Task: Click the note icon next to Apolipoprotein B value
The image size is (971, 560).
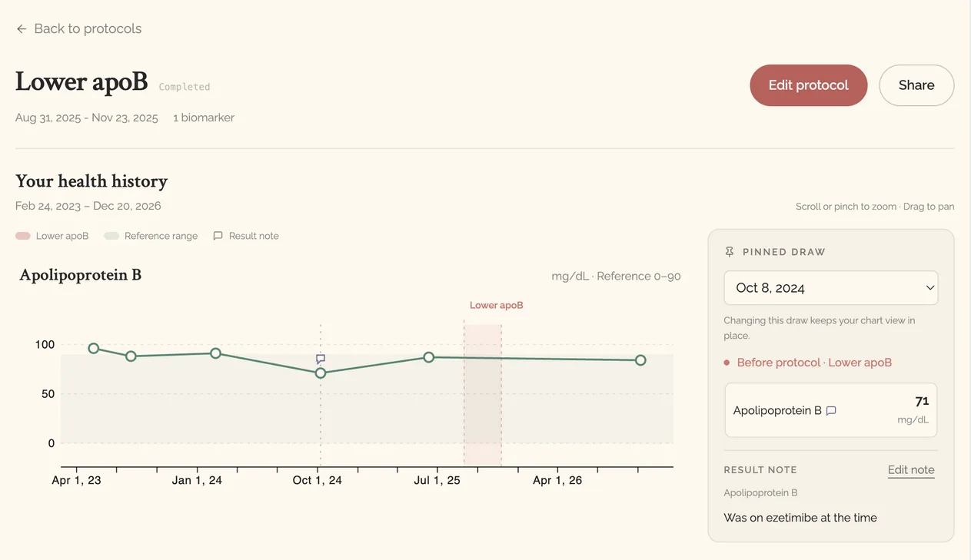Action: coord(831,411)
